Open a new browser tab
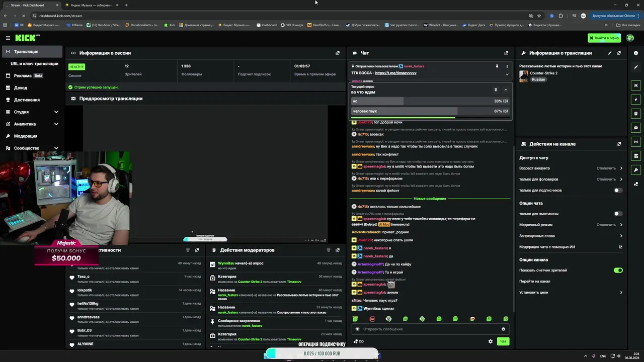The height and width of the screenshot is (362, 644). click(126, 5)
